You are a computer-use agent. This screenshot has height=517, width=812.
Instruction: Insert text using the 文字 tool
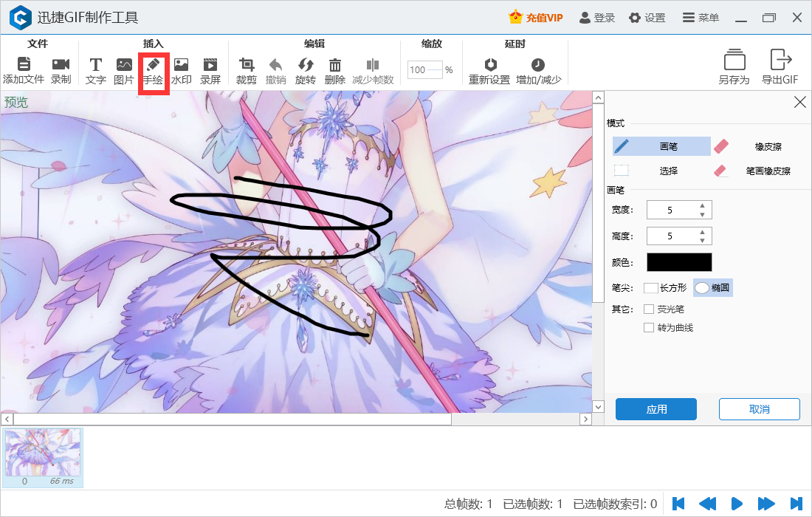[x=96, y=71]
